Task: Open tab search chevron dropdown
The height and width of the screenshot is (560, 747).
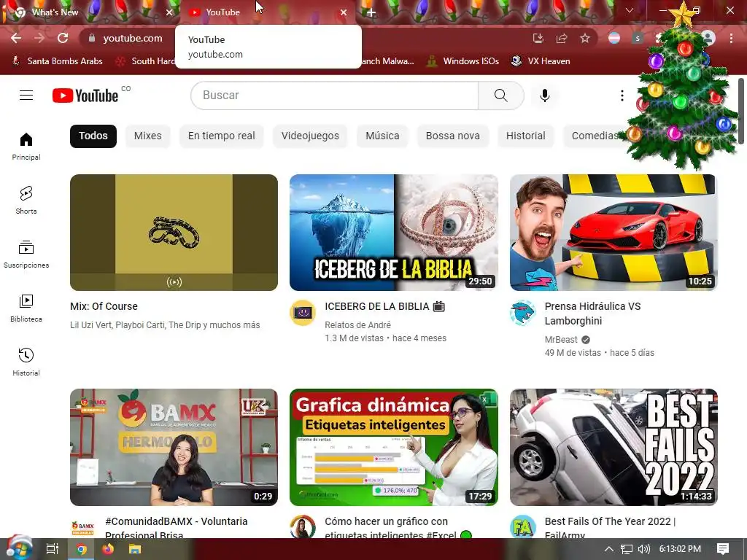Action: tap(630, 10)
